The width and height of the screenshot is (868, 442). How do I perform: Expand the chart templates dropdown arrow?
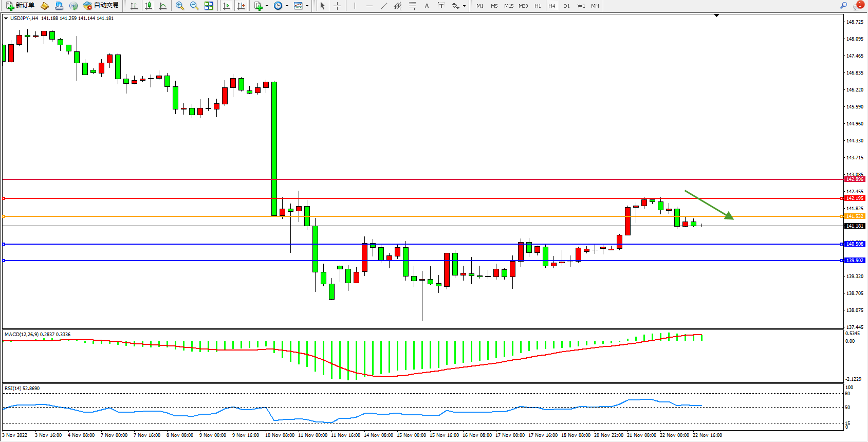click(x=307, y=6)
